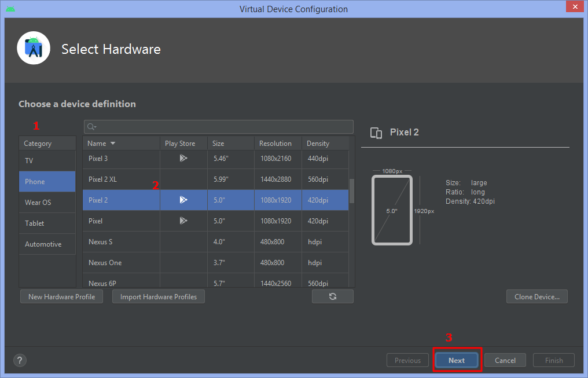Viewport: 588px width, 378px height.
Task: Refresh the device list
Action: point(333,296)
